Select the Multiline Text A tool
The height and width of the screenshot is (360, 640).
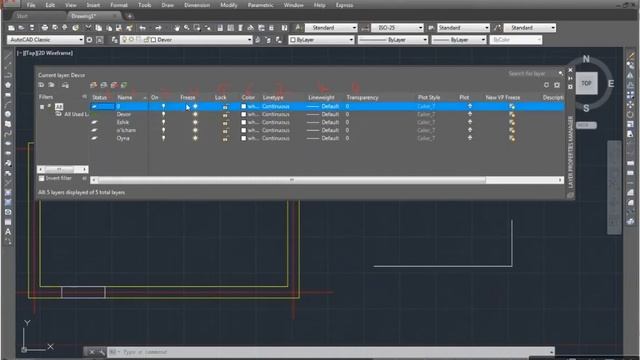pos(8,231)
